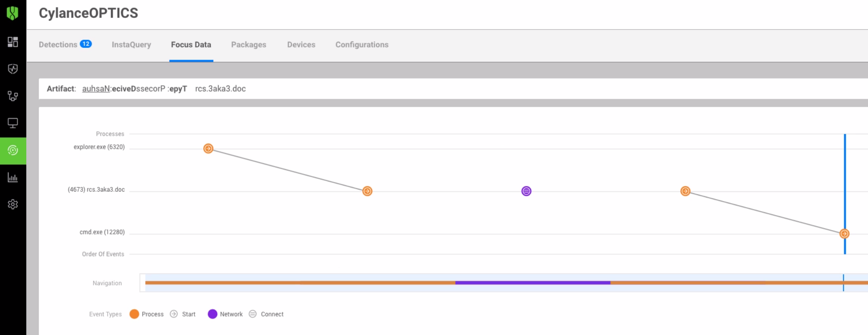Select the highlighted Optics sidebar icon
The width and height of the screenshot is (868, 335).
13,150
